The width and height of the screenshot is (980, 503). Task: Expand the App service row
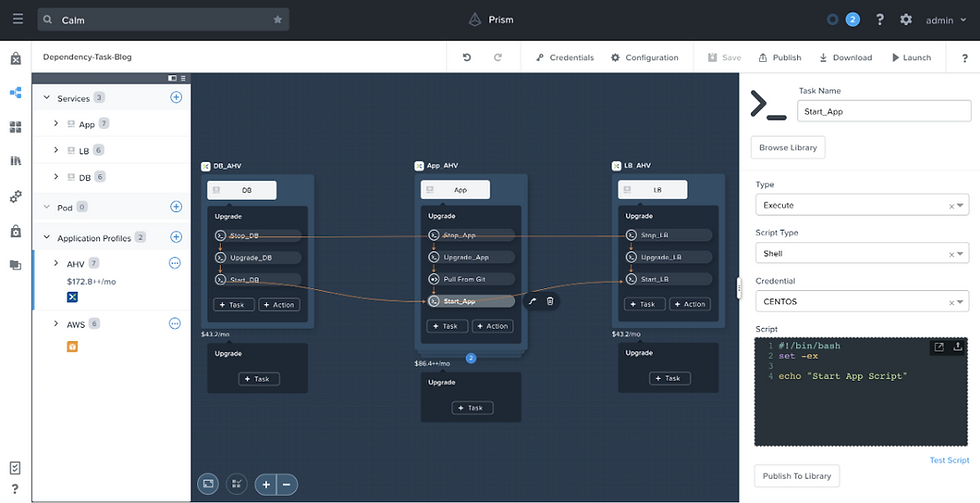[x=56, y=124]
